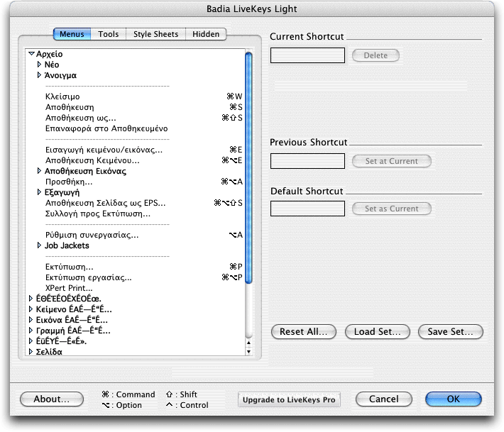
Task: Select the Αποθήκευση ως... item
Action: (135, 118)
